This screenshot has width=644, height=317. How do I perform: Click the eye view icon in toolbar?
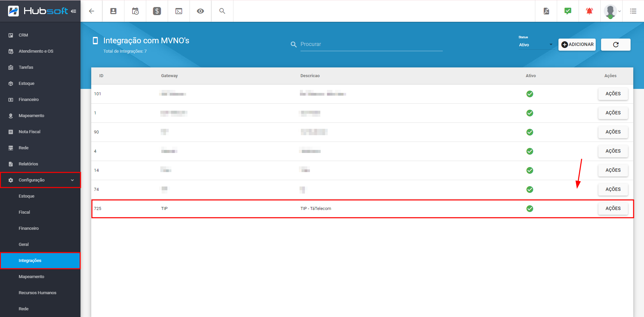[x=200, y=11]
